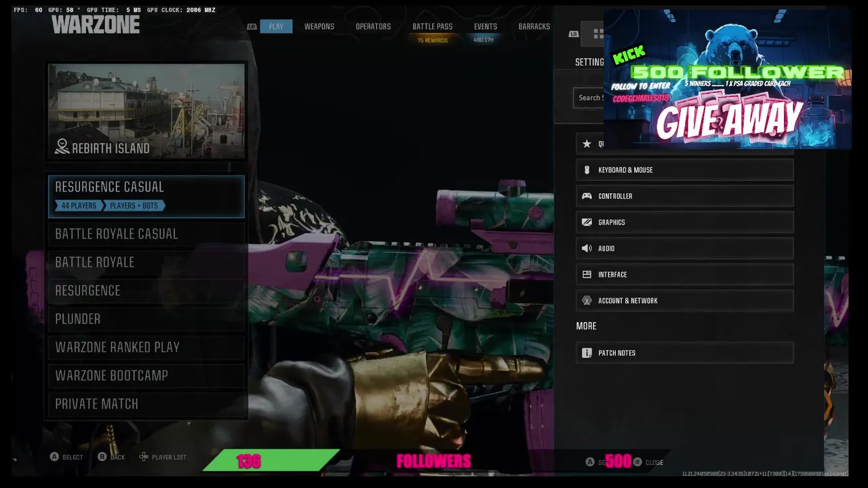The height and width of the screenshot is (488, 868).
Task: Open the Keyboard & Mouse settings icon
Action: click(587, 170)
